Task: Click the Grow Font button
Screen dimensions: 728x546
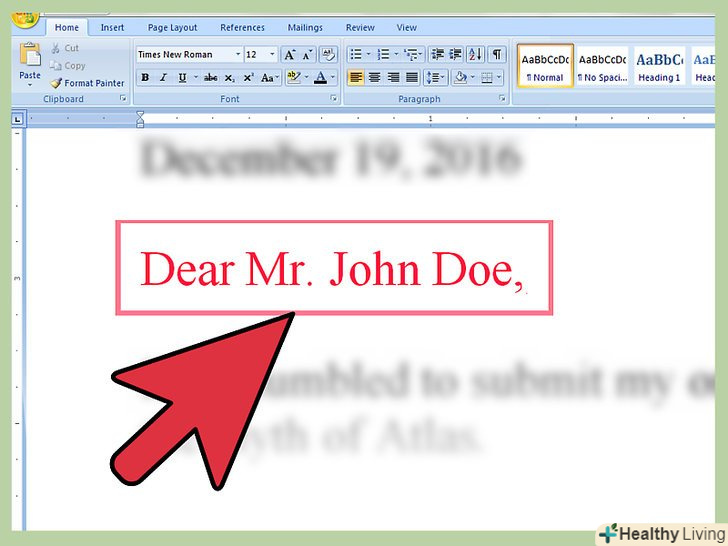Action: [x=290, y=55]
